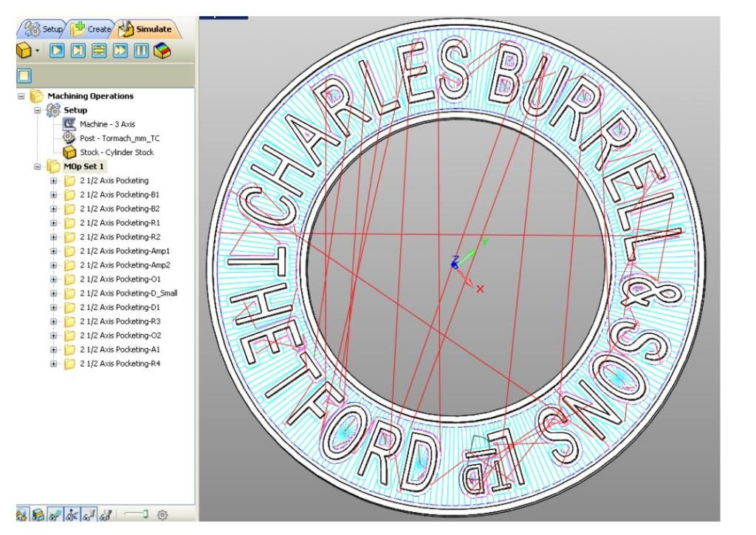The height and width of the screenshot is (535, 756).
Task: Select Stock - Cylinder Stock entry
Action: (x=117, y=152)
